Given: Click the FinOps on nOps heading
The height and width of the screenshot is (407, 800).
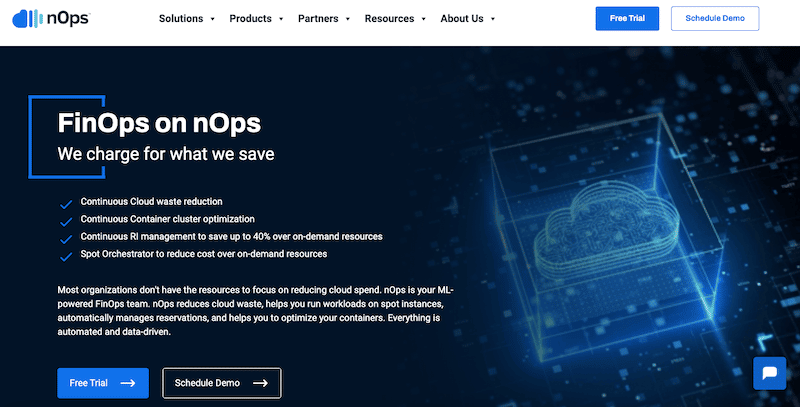Looking at the screenshot, I should [x=159, y=123].
